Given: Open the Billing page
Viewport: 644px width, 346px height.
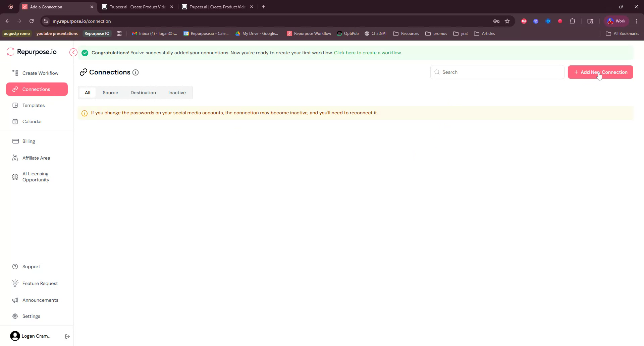Looking at the screenshot, I should pos(29,141).
